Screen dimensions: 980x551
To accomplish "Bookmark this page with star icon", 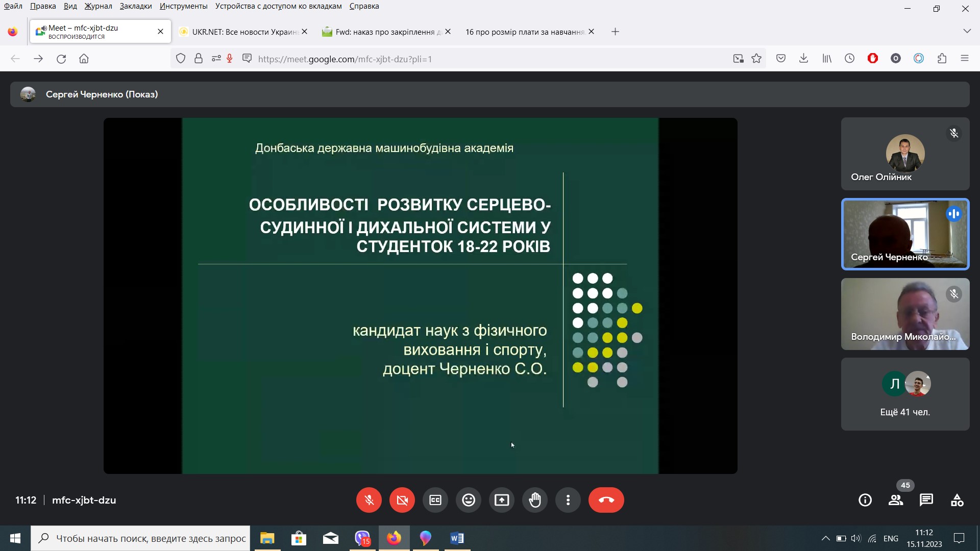I will (756, 59).
